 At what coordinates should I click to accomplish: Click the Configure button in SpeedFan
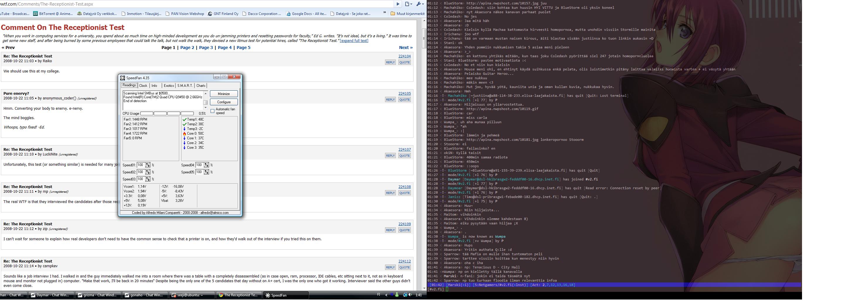pos(224,102)
